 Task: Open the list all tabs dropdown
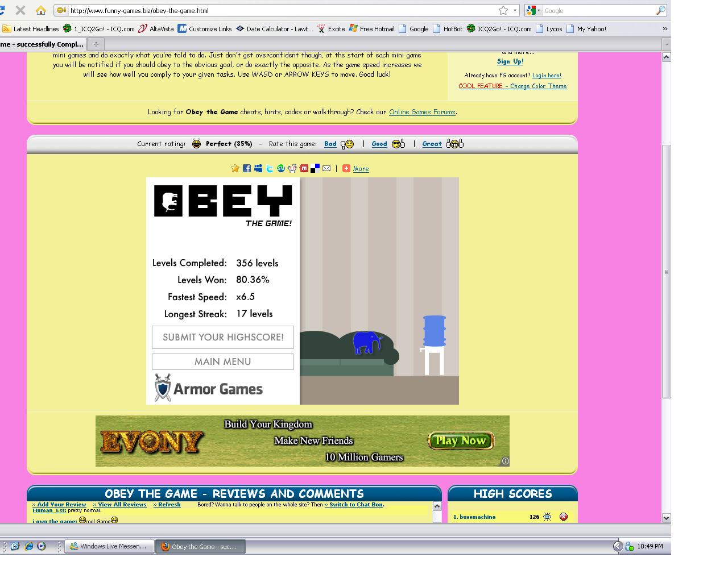coord(666,44)
